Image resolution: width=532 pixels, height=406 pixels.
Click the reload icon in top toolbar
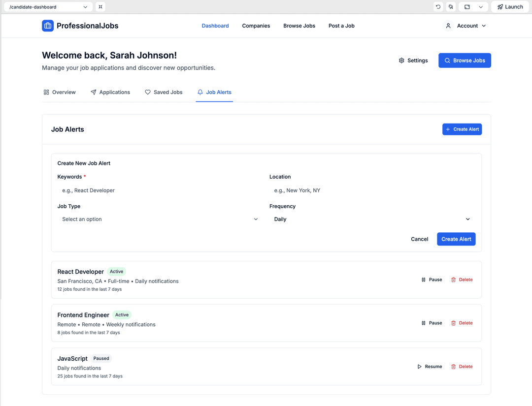point(438,7)
